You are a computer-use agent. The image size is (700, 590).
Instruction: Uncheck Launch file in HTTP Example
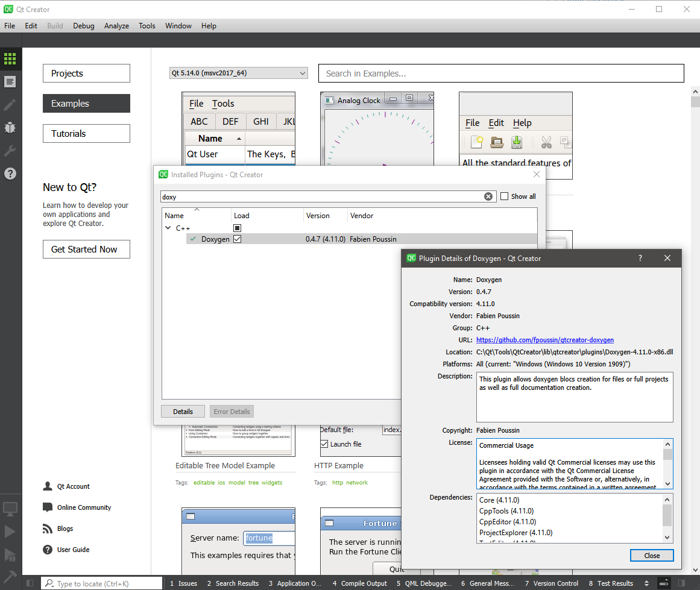pos(324,445)
